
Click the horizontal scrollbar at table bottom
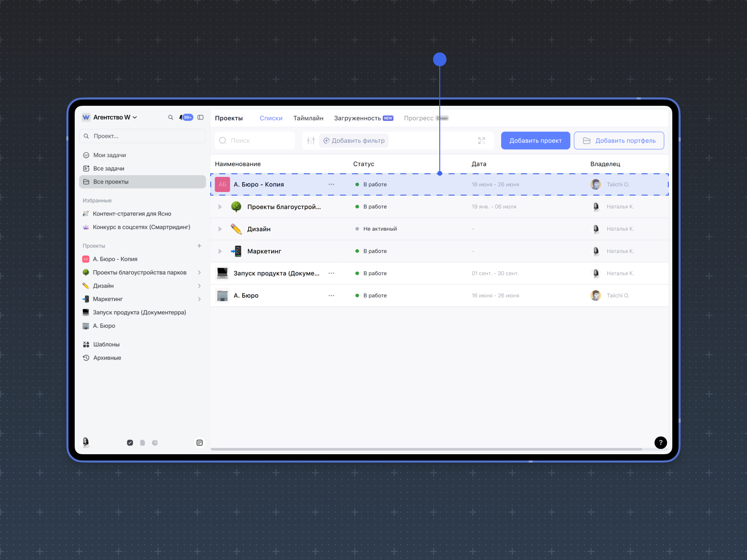426,449
